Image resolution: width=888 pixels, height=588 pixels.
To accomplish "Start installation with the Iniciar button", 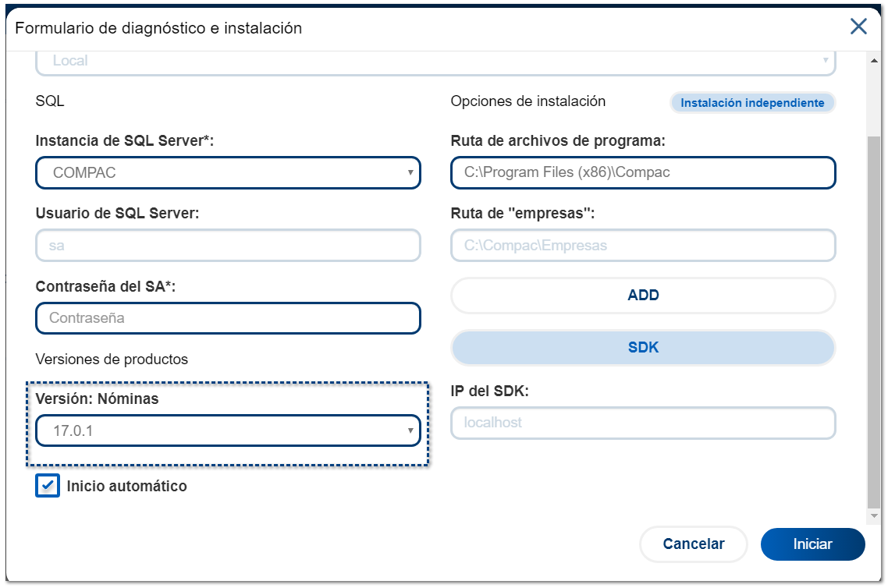I will tap(812, 544).
